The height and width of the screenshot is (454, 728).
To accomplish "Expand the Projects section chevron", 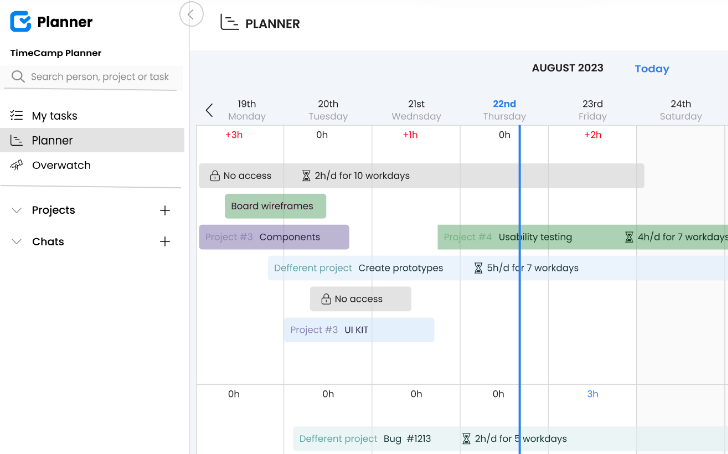I will [x=16, y=211].
